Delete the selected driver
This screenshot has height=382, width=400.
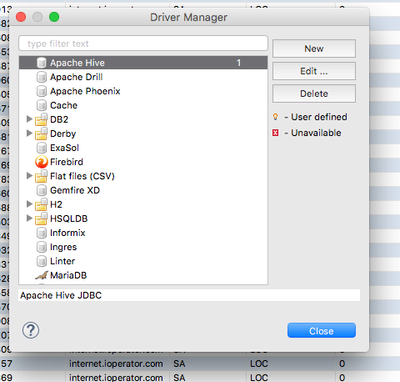coord(314,94)
